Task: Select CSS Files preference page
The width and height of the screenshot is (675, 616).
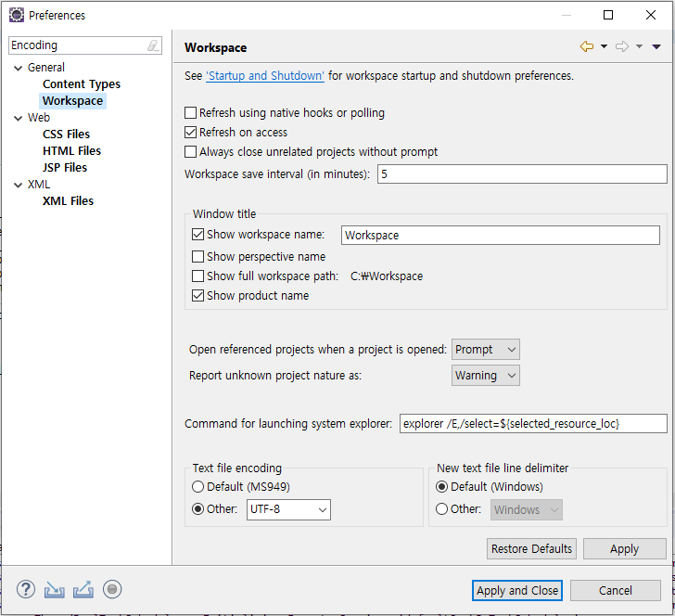Action: 67,135
